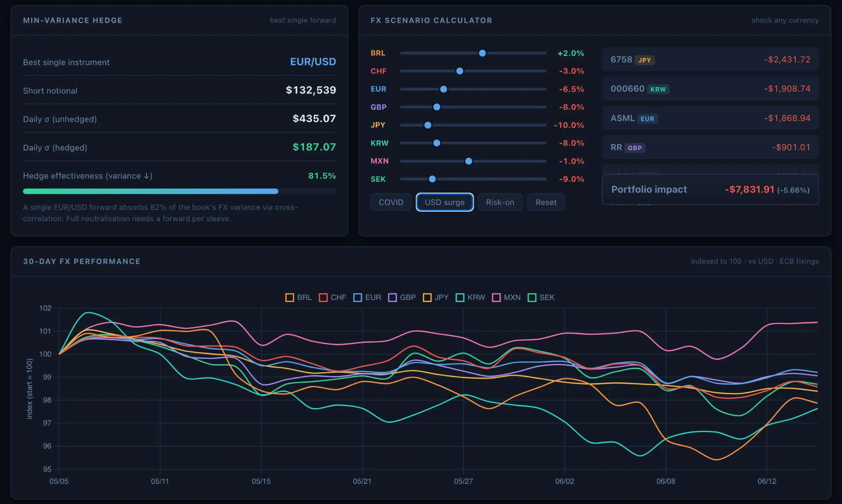Apply the COVID scenario preset

[x=391, y=202]
